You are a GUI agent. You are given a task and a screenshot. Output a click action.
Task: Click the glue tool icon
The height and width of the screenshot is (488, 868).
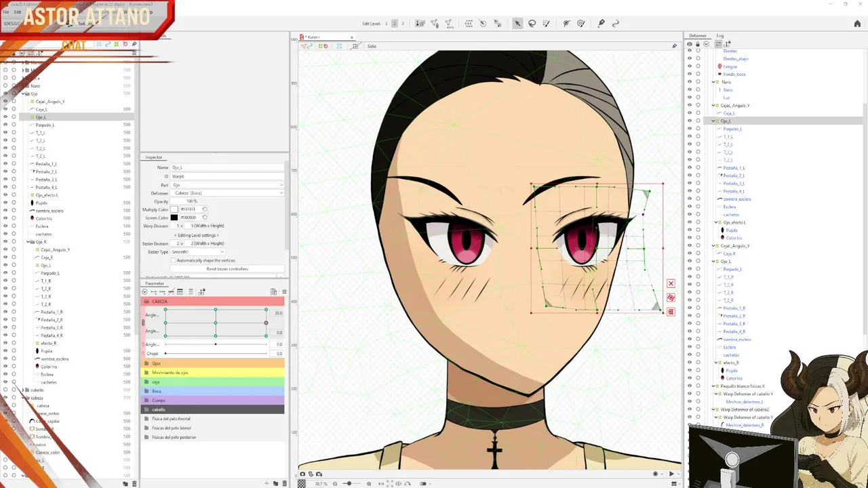click(x=498, y=24)
